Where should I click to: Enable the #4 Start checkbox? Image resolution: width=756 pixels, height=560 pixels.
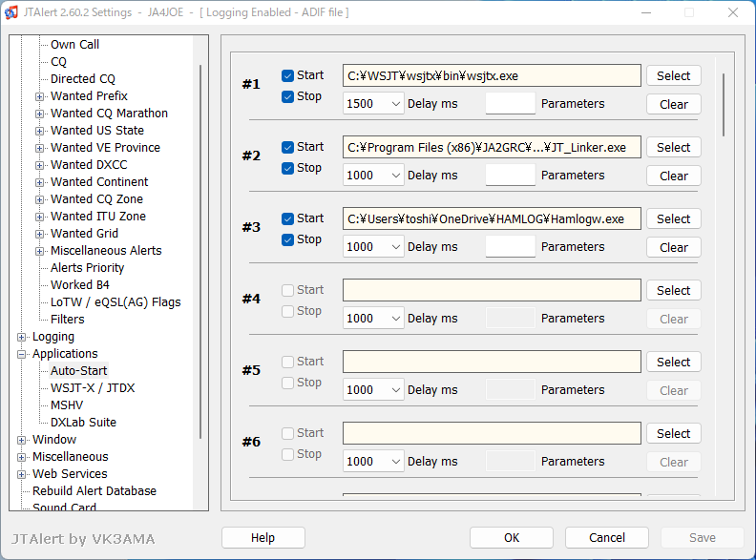click(288, 290)
